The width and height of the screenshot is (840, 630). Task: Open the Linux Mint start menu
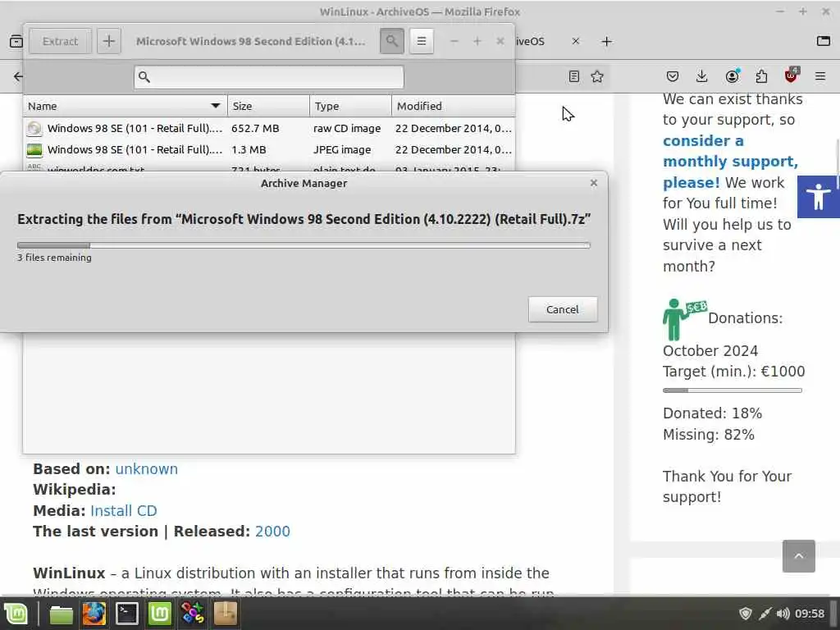click(x=16, y=614)
